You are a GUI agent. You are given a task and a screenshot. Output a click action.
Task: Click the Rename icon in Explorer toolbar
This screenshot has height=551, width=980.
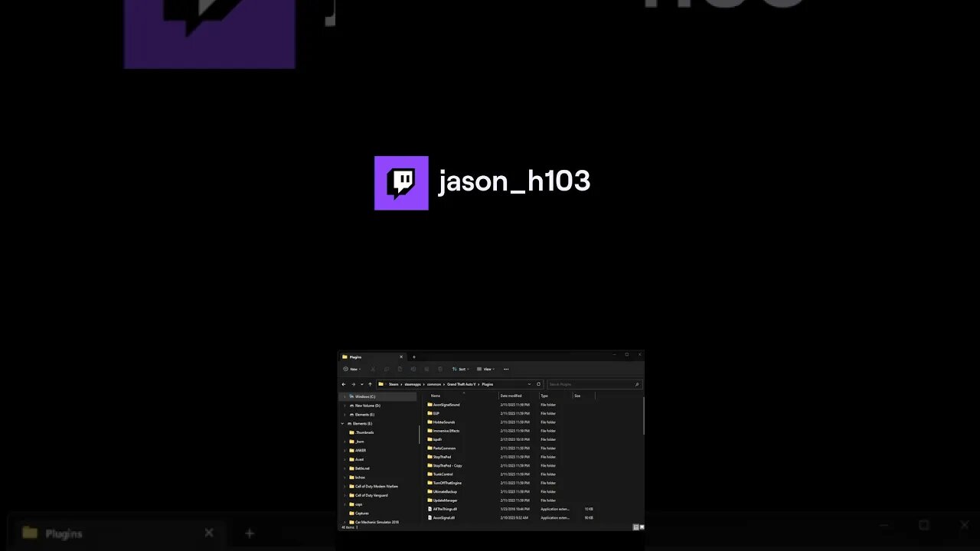[x=413, y=369]
